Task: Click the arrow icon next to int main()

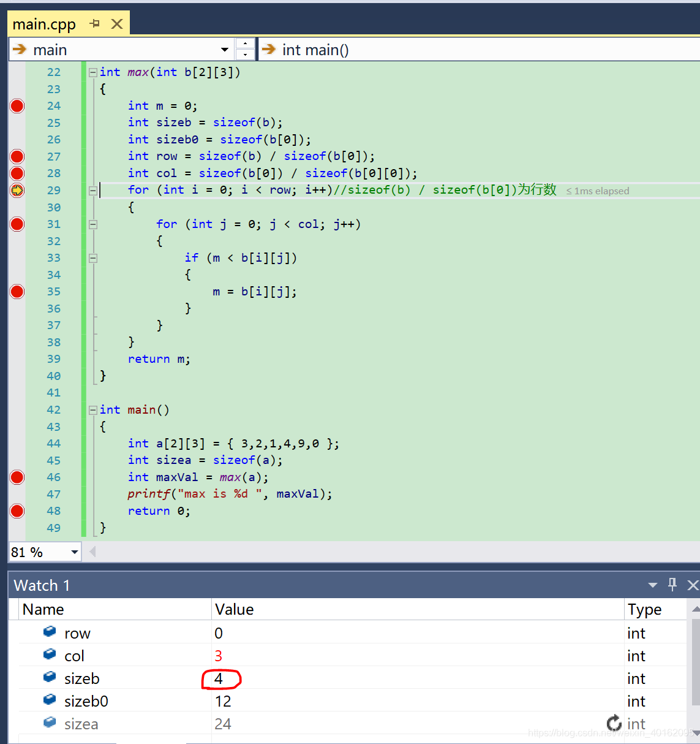Action: click(269, 49)
